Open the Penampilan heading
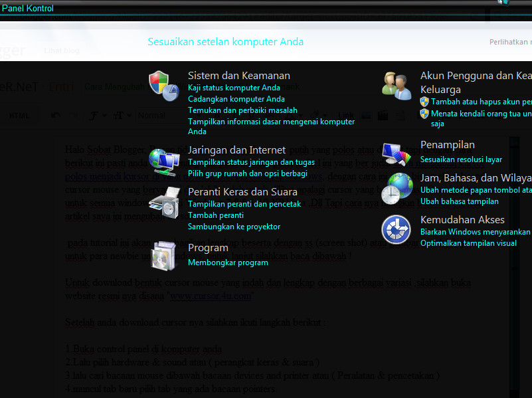This screenshot has width=532, height=398. click(x=447, y=145)
